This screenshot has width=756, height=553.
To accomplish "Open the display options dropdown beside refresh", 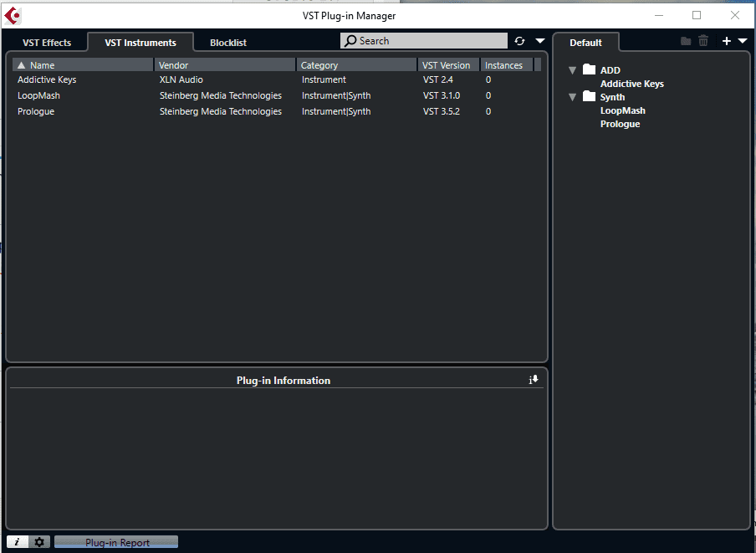I will coord(540,41).
